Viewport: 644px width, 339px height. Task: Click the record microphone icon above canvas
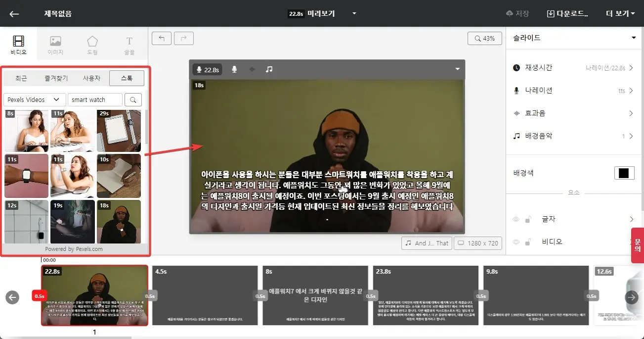(234, 70)
